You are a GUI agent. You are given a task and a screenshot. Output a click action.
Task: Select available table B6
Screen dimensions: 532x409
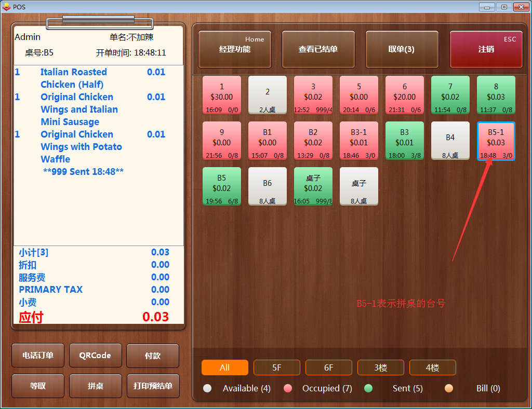tap(268, 186)
